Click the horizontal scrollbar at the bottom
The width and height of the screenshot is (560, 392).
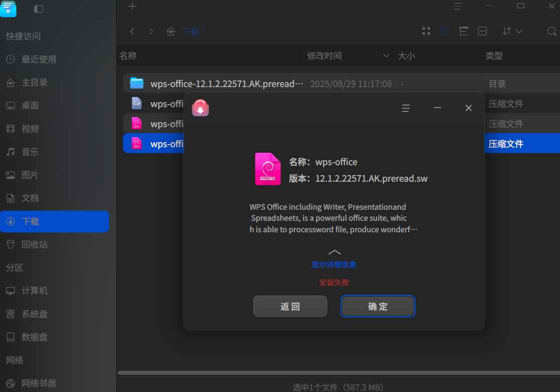[339, 372]
